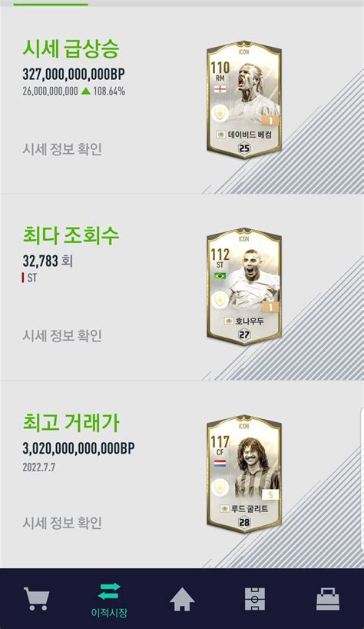Tap the 3,020,000,000,000BP record price

pyautogui.click(x=78, y=448)
